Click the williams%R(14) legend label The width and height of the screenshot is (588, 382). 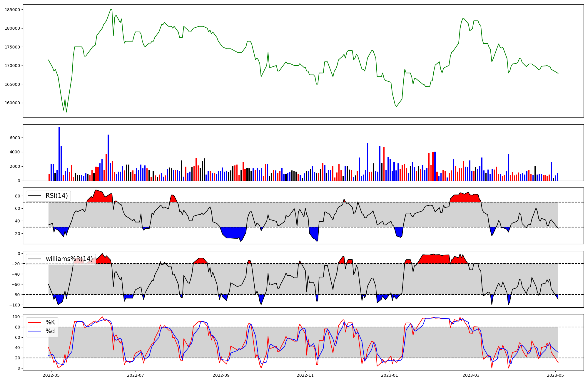(x=69, y=259)
